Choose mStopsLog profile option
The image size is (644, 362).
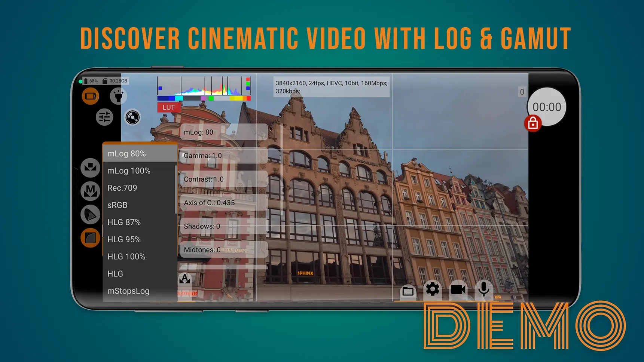point(128,291)
